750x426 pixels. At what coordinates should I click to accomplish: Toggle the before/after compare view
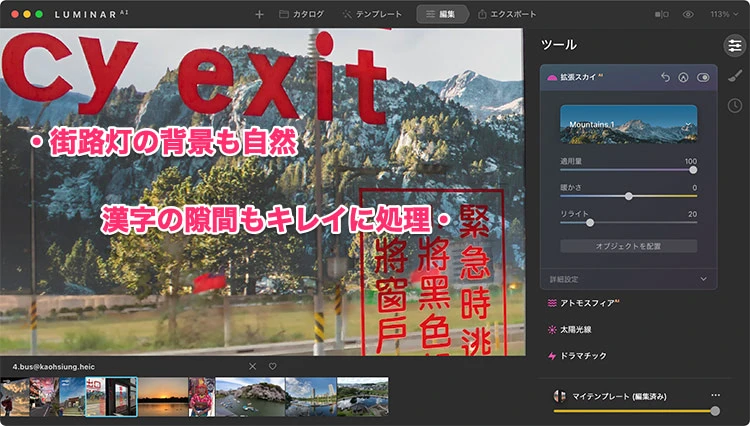pos(661,15)
